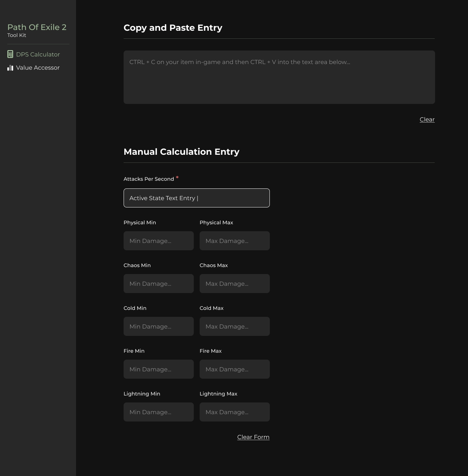The image size is (468, 476).
Task: Click the Copy and Paste Entry heading
Action: [x=173, y=28]
